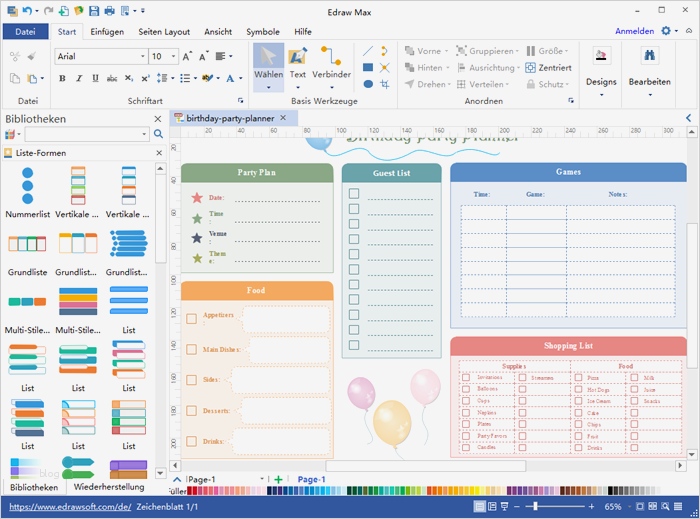Click the Print icon in title bar
The width and height of the screenshot is (700, 519).
(109, 10)
